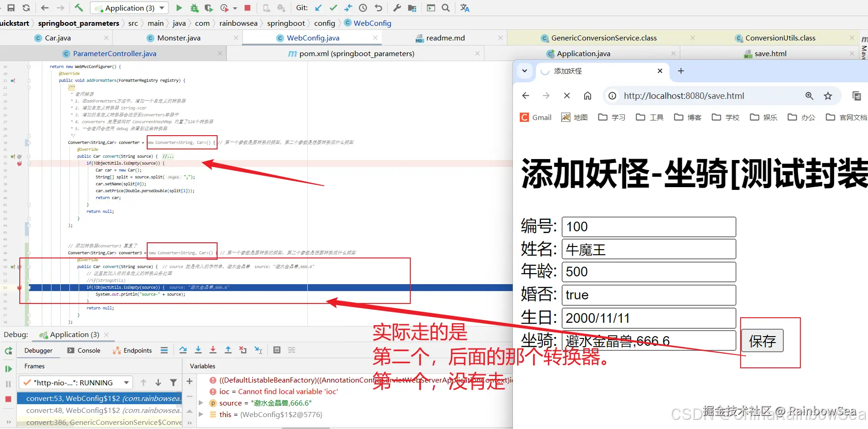868x429 pixels.
Task: Open Project Structure icon in toolbar
Action: 412,8
